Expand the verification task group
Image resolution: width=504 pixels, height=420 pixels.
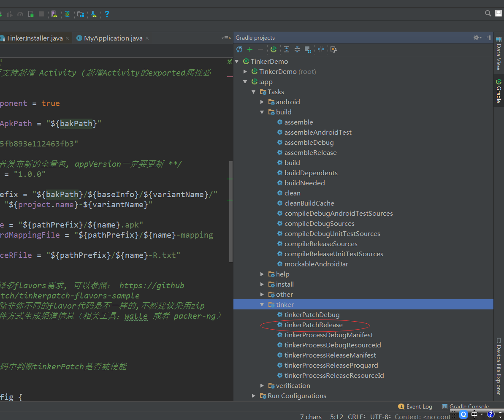pos(262,386)
